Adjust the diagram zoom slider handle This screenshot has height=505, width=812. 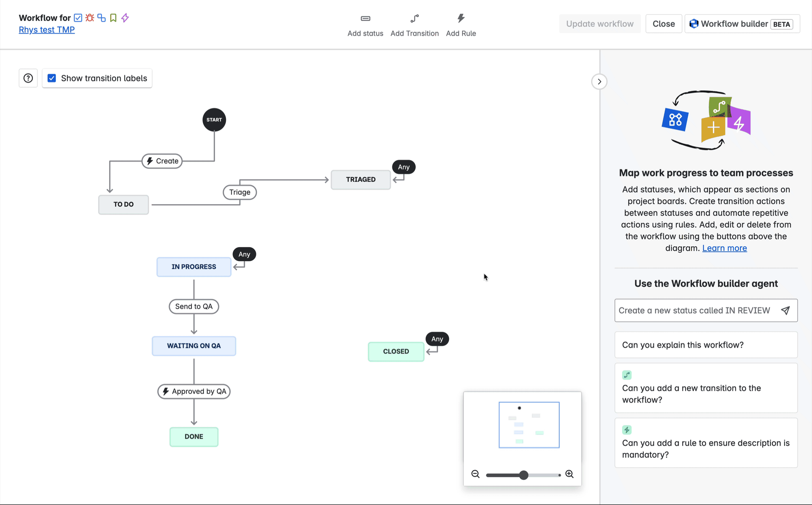tap(523, 475)
